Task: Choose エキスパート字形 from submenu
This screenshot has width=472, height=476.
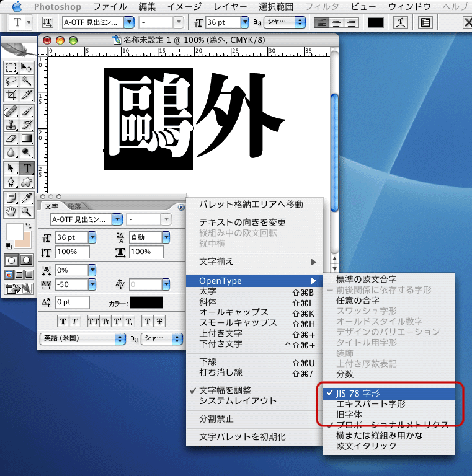Action: tap(389, 404)
